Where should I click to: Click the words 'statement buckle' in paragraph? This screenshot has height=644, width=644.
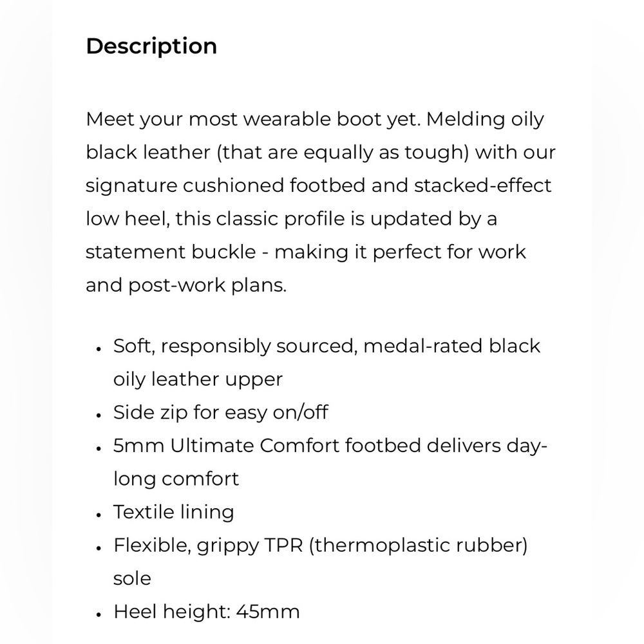171,252
